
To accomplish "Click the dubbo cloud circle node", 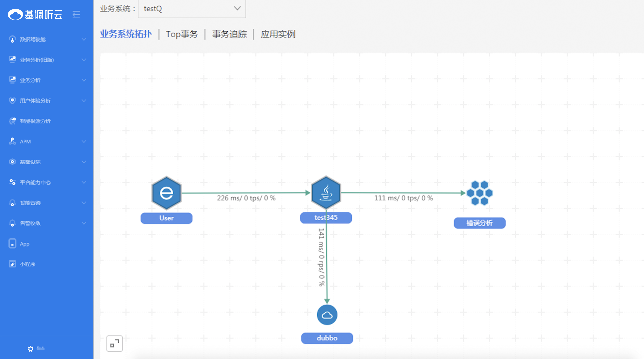I will click(x=327, y=315).
